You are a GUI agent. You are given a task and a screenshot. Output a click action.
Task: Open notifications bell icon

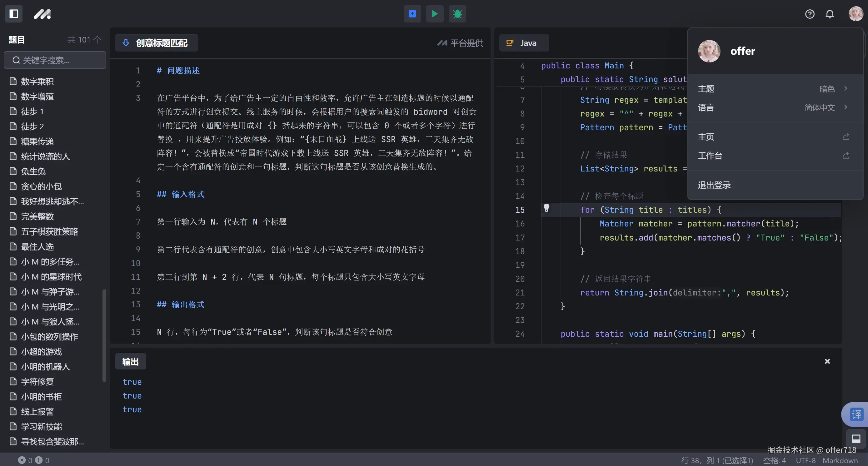click(x=830, y=14)
